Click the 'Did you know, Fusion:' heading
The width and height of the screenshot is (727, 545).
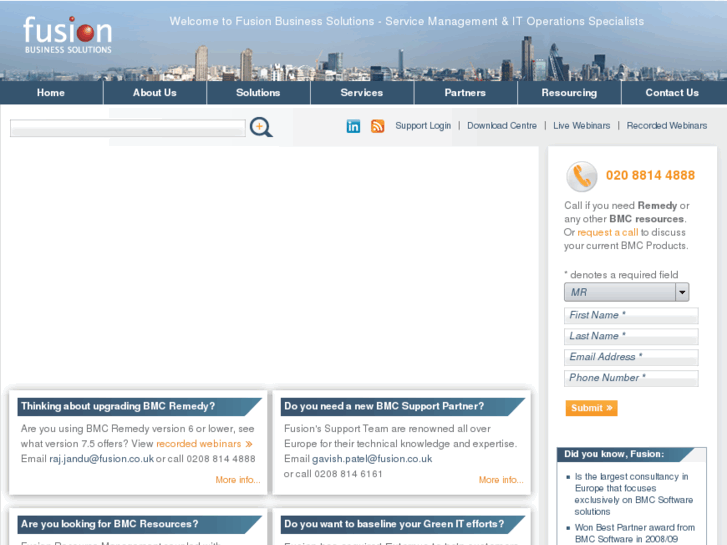click(614, 454)
